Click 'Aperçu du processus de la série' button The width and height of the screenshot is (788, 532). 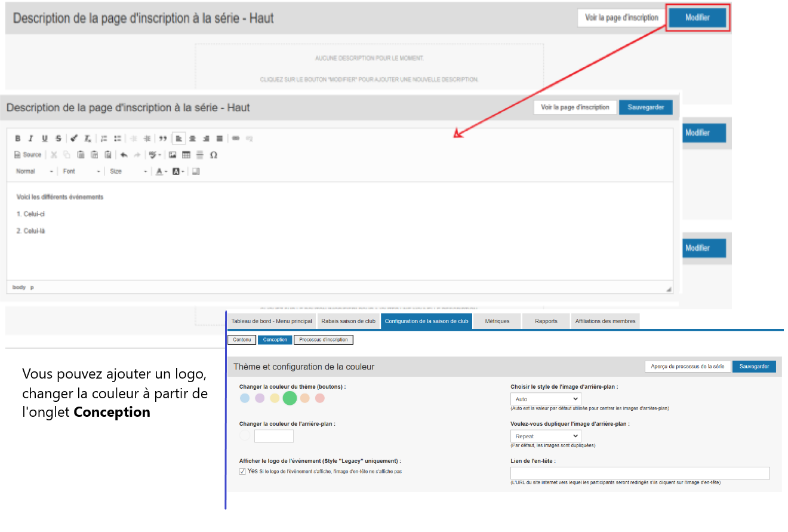click(687, 366)
